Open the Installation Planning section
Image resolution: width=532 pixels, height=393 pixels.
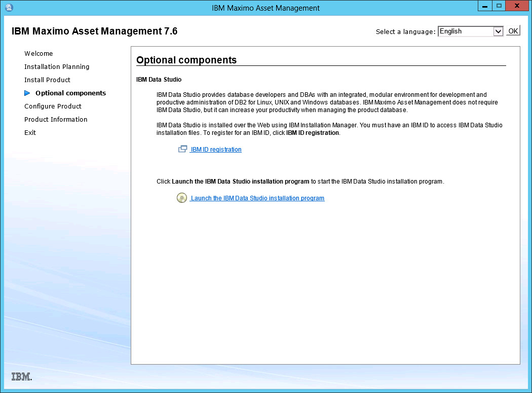tap(57, 67)
